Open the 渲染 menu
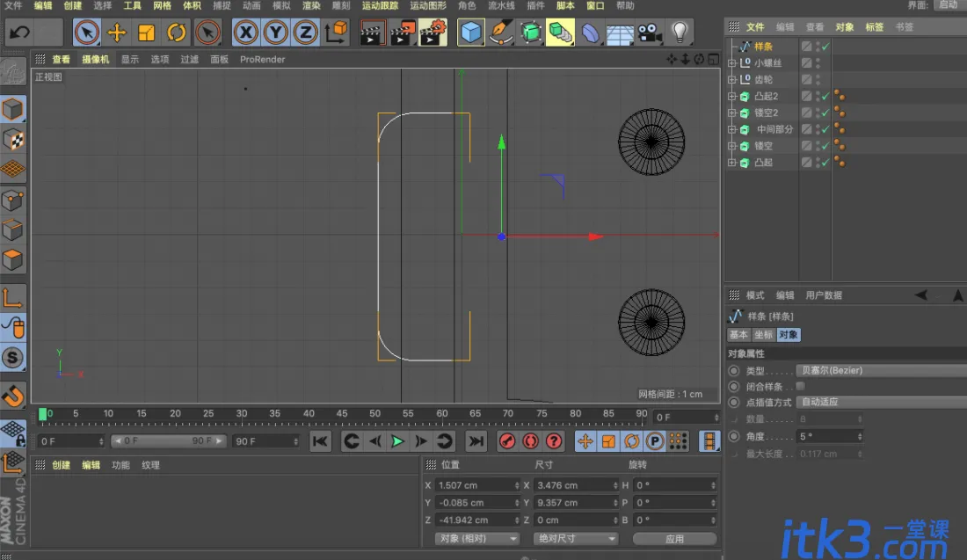Screen dimensions: 967x560 [311, 5]
